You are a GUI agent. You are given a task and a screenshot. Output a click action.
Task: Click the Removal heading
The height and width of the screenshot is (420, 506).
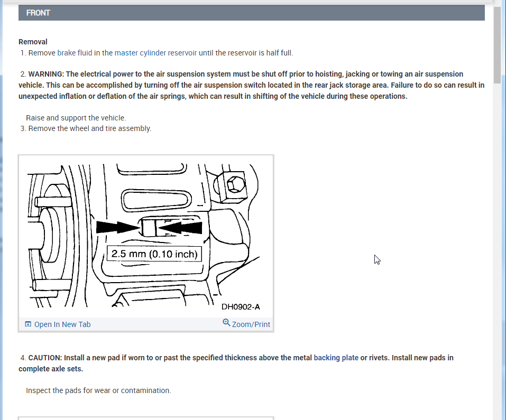click(x=33, y=42)
